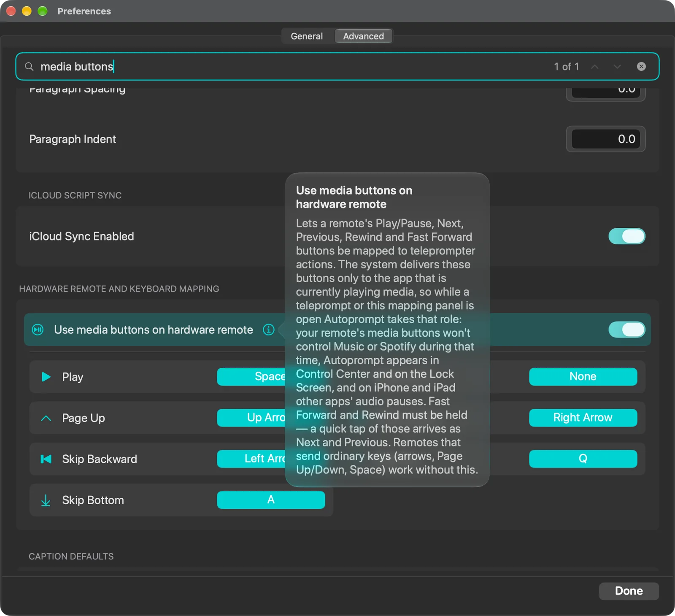Screen dimensions: 675x616
Task: Clear the search field with the X icon
Action: pyautogui.click(x=641, y=67)
